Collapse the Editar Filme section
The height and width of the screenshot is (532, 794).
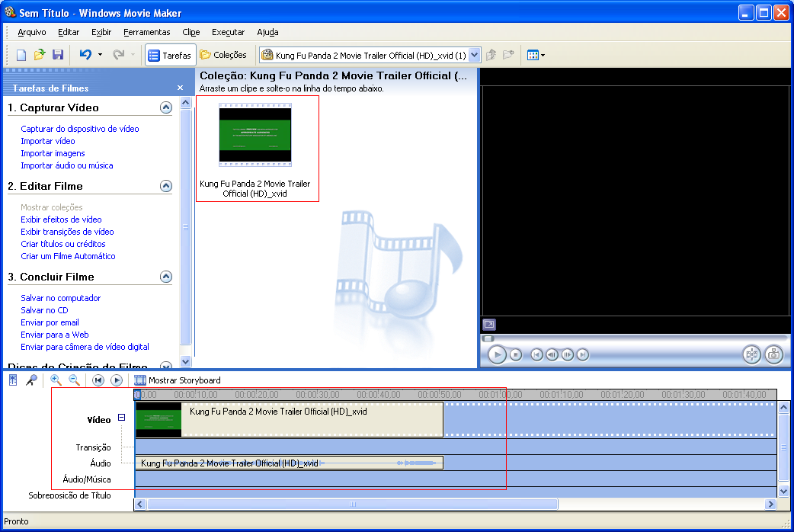[166, 186]
